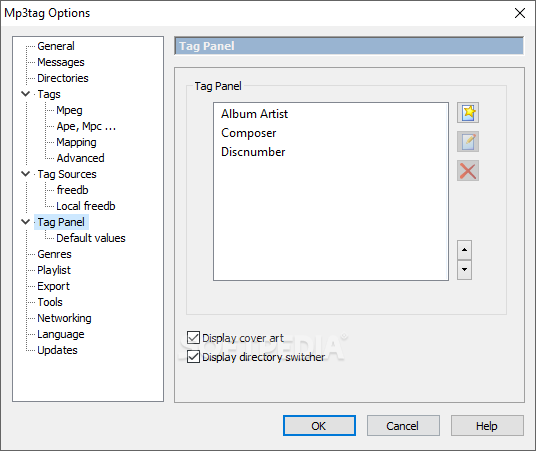Select Advanced under Tags
This screenshot has height=451, width=536.
click(x=80, y=158)
